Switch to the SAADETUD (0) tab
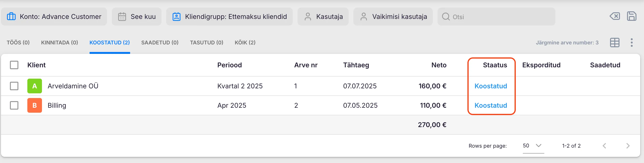 click(160, 43)
